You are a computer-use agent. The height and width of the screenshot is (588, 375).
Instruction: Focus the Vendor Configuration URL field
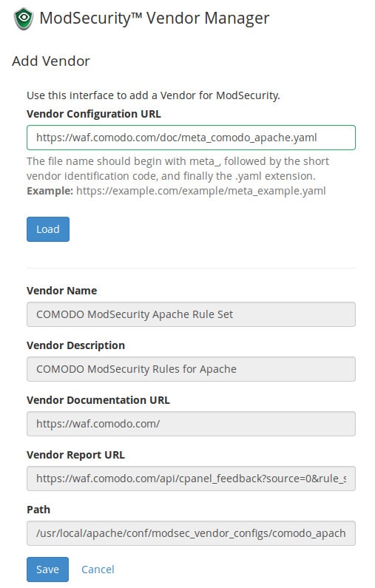(191, 138)
